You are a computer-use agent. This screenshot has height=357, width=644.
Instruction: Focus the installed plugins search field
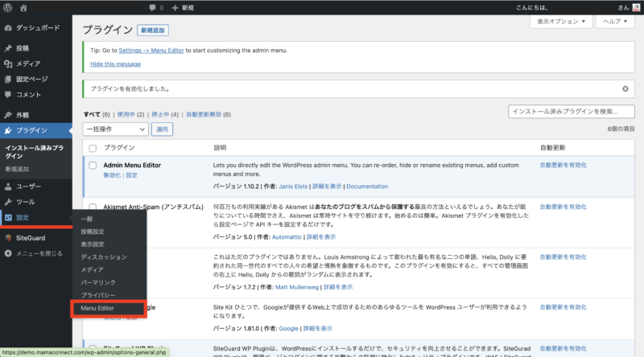572,112
